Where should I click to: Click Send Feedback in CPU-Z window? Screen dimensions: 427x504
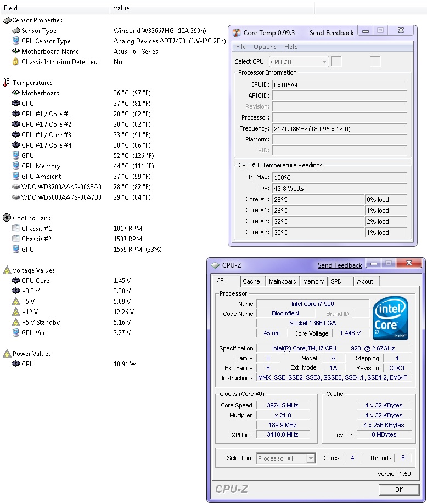340,265
